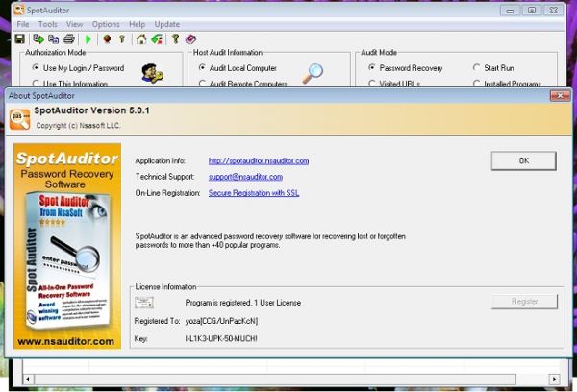Click the license card icon in License Information
The height and width of the screenshot is (392, 577).
coord(144,303)
